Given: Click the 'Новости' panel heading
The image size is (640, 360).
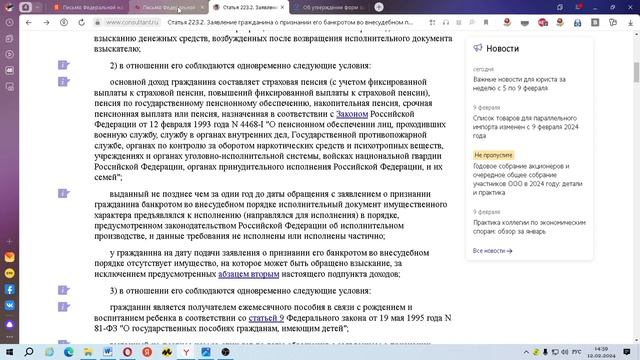Looking at the screenshot, I should click(502, 49).
